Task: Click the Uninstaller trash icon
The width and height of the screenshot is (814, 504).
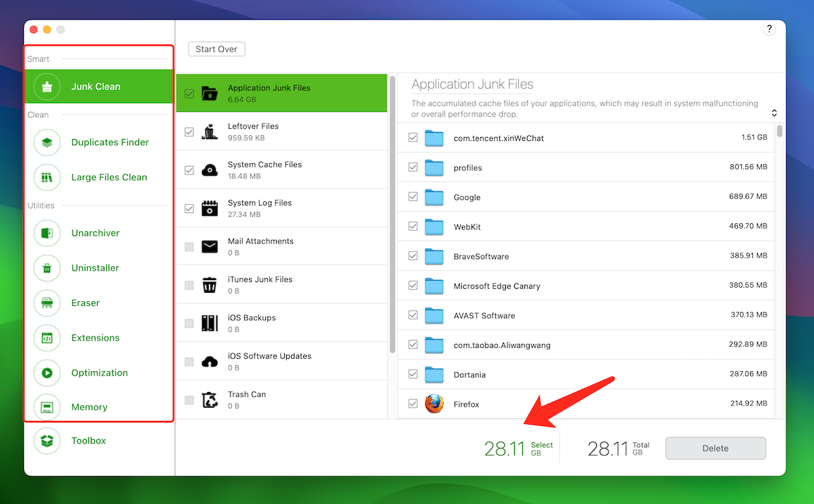Action: [x=47, y=268]
